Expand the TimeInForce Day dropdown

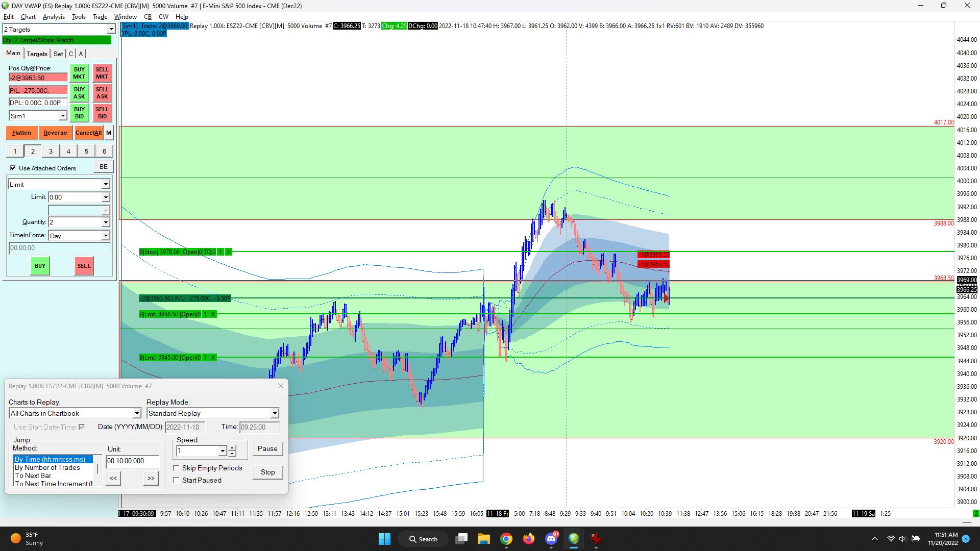[x=106, y=236]
